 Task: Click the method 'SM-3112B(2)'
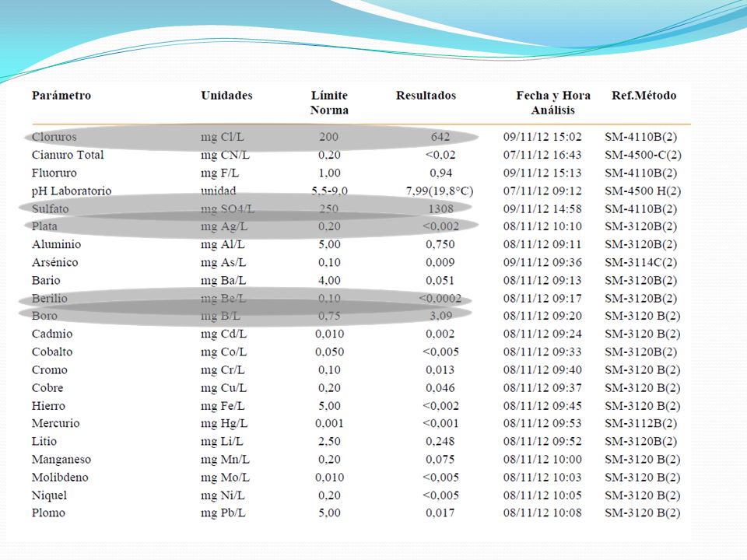[640, 423]
